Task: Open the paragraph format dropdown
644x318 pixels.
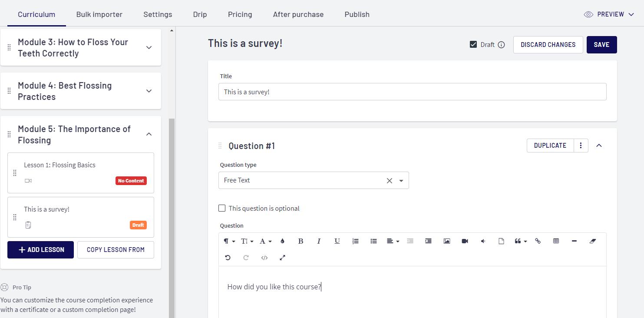Action: (x=229, y=241)
